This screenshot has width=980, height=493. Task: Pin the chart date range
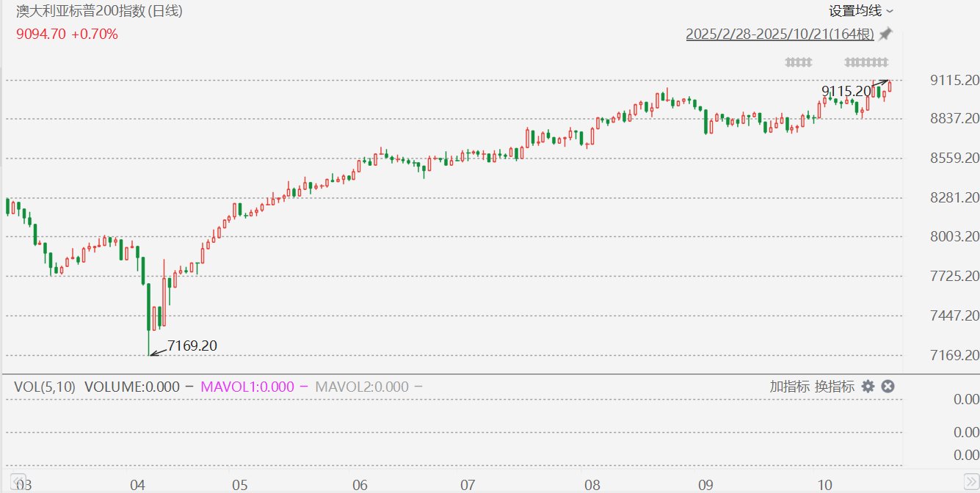coord(886,34)
